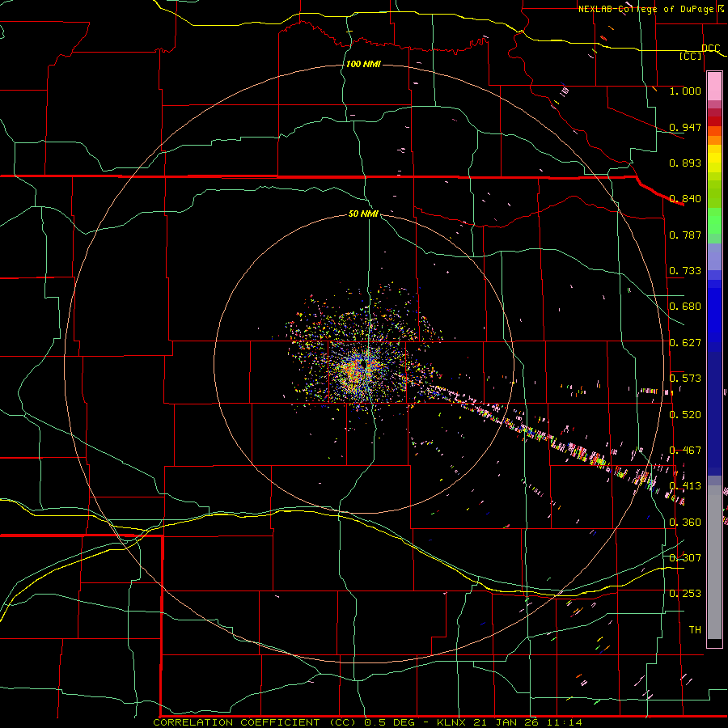Viewport: 728px width, 728px height.
Task: Click the KLNX station identifier in the caption
Action: pyautogui.click(x=451, y=722)
